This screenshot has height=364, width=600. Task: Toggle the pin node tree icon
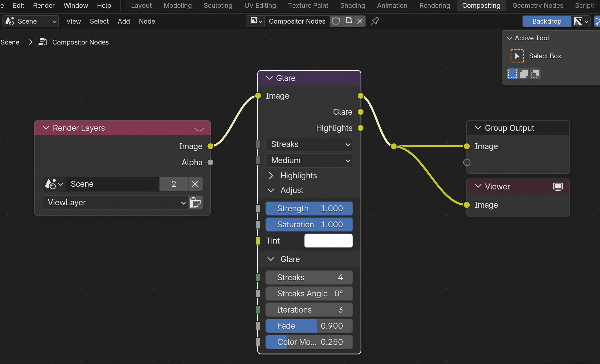click(375, 21)
